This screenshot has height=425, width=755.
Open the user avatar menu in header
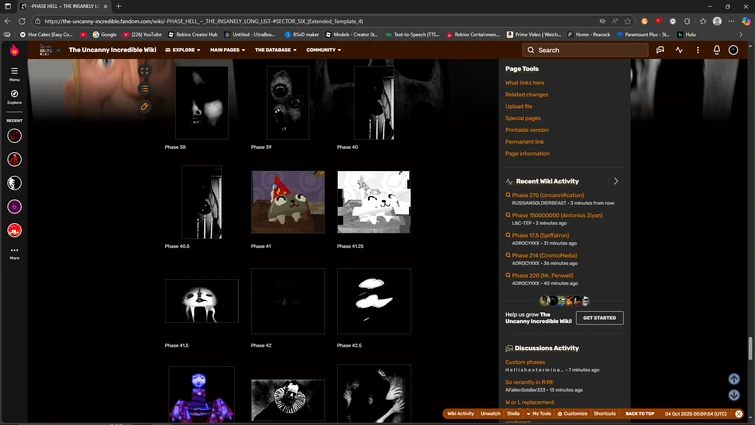pos(733,50)
